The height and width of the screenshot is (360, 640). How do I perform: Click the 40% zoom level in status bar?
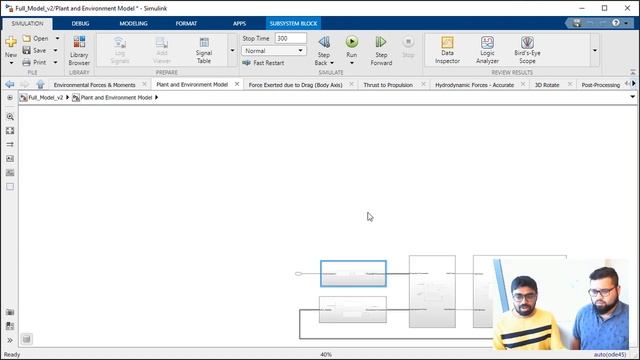(326, 354)
